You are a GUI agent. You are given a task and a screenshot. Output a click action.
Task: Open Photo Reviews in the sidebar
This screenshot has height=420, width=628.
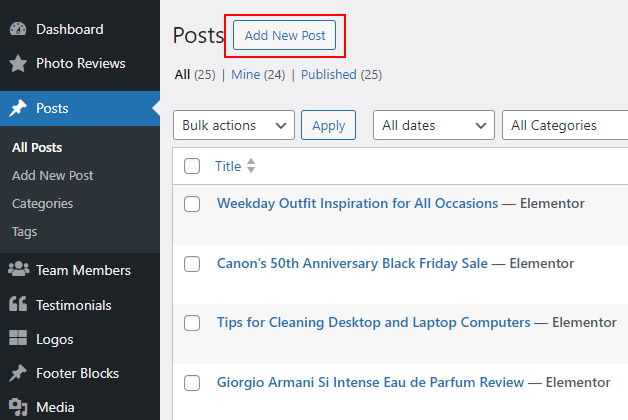pos(81,63)
